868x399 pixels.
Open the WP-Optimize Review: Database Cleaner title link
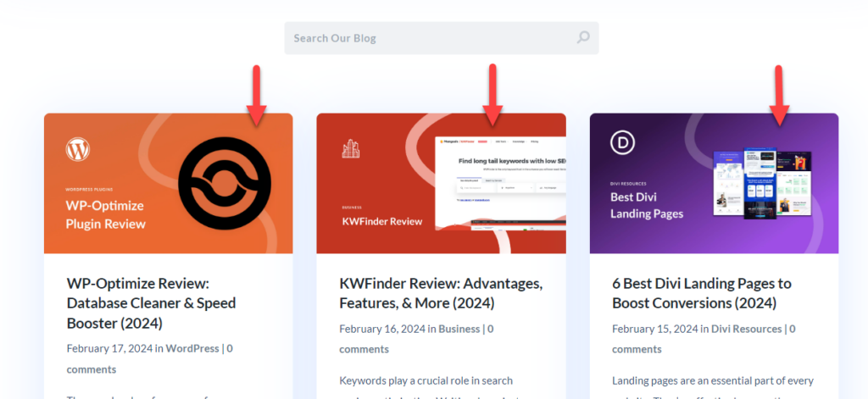tap(151, 303)
